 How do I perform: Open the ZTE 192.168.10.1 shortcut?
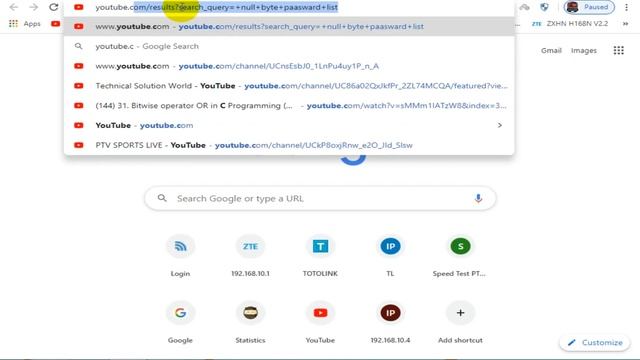pos(250,256)
